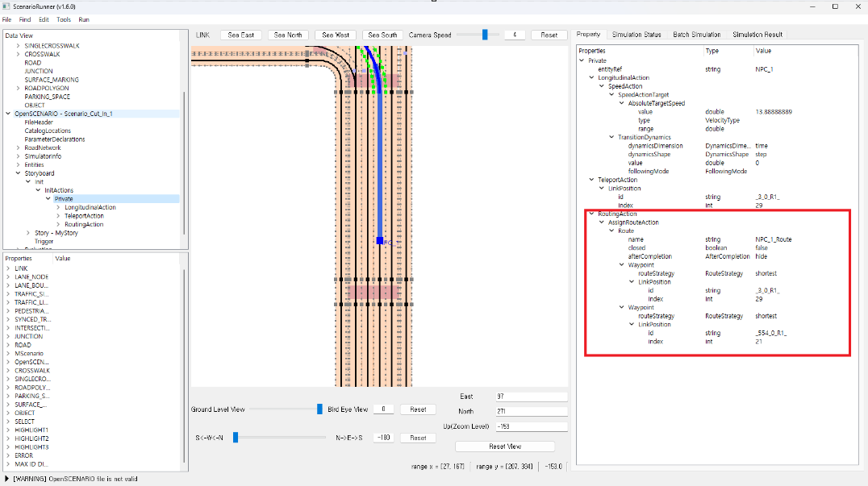Screen dimensions: 868x486
Task: Open the Batch Simulation tab
Action: [x=696, y=35]
